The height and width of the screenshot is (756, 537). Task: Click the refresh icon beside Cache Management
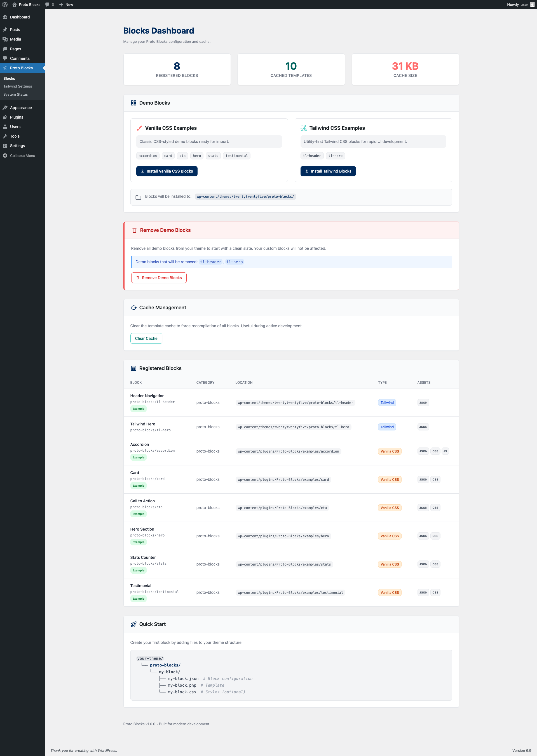pyautogui.click(x=133, y=308)
